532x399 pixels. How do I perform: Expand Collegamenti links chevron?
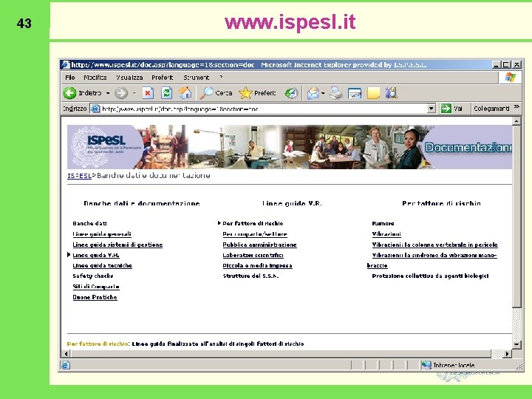tap(516, 107)
